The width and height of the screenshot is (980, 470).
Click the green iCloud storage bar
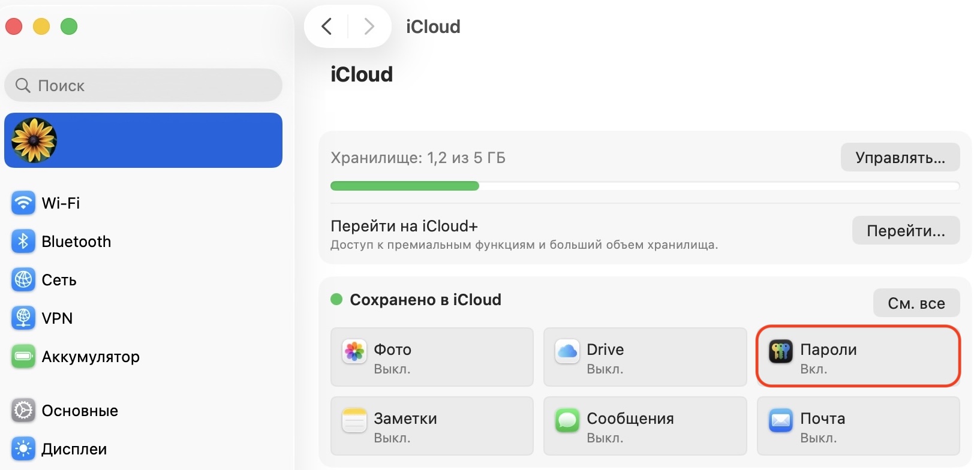[405, 186]
